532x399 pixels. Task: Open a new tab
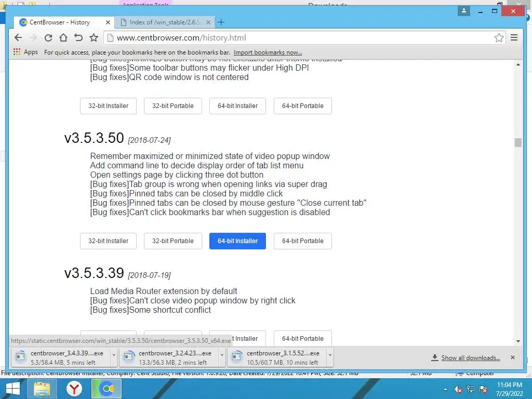[x=221, y=22]
